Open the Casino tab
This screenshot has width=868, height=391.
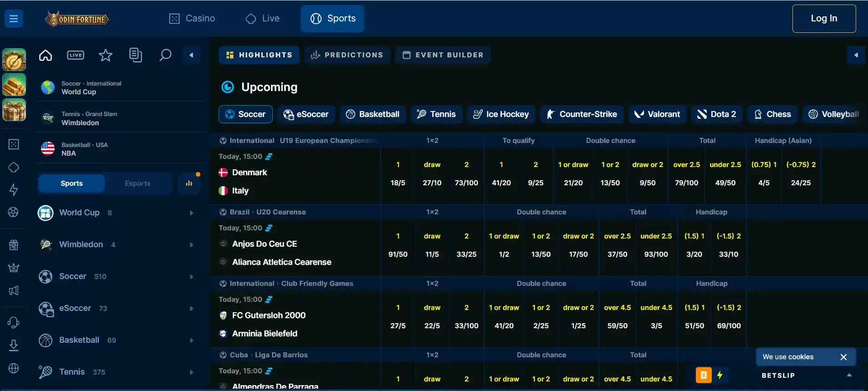point(192,19)
